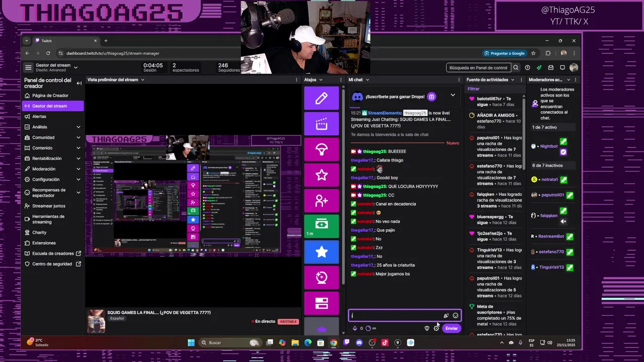Viewport: 644px width, 362px height.
Task: Click the clapperboard clip shortcut tile
Action: (321, 124)
